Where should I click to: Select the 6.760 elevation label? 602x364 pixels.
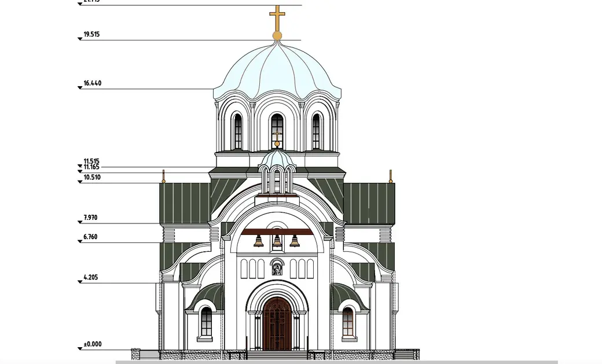coord(90,236)
